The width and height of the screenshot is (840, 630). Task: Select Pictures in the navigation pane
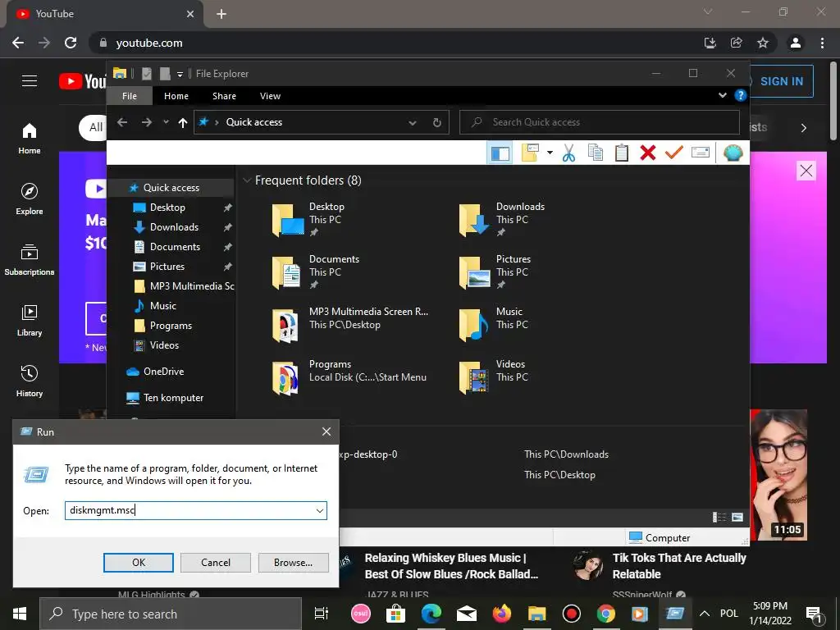coord(167,267)
